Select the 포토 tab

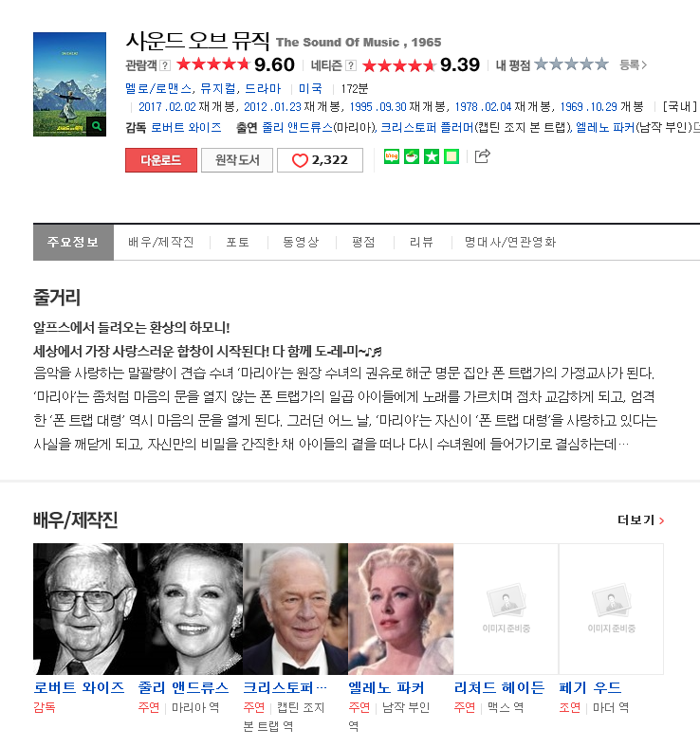[x=238, y=242]
